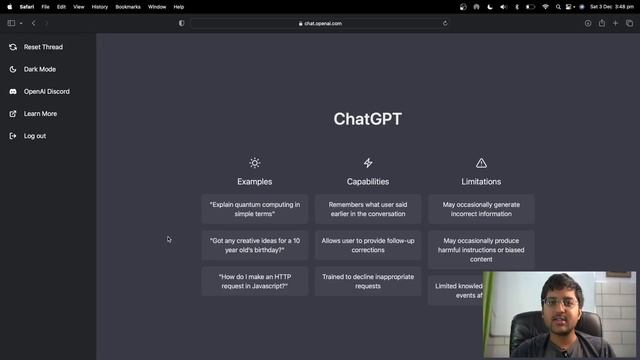Switch theme via Dark Mode label

tap(40, 69)
